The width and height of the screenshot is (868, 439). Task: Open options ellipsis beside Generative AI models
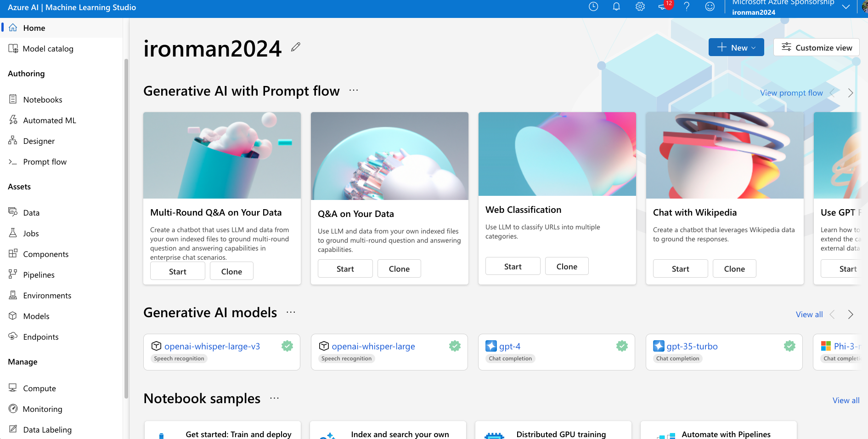click(x=291, y=312)
